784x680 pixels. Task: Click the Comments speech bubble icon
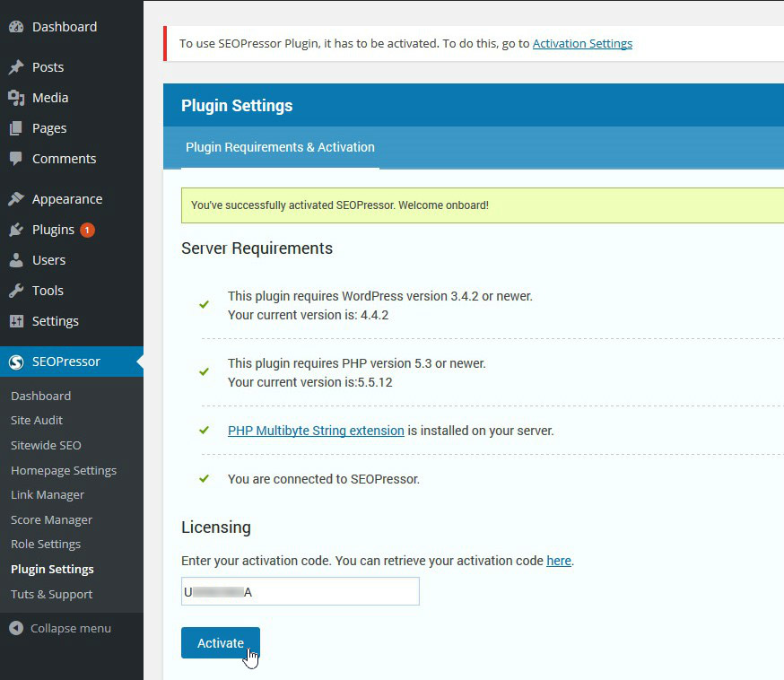pyautogui.click(x=16, y=159)
